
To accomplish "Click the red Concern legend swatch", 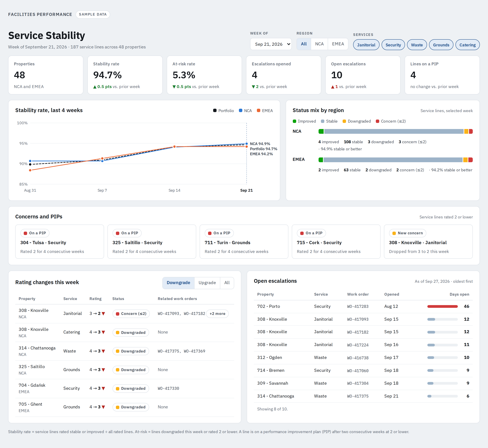I will [x=377, y=121].
